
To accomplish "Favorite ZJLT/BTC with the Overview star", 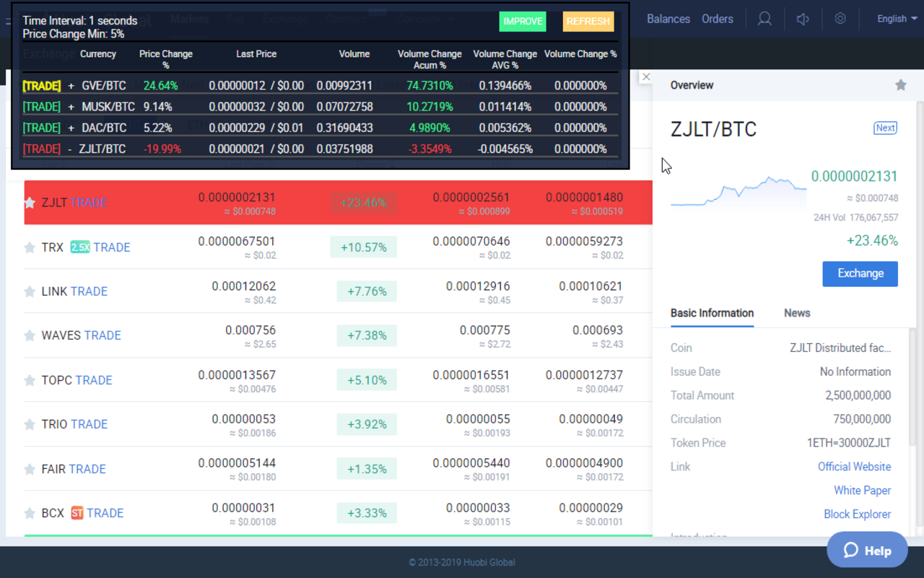I will point(900,85).
